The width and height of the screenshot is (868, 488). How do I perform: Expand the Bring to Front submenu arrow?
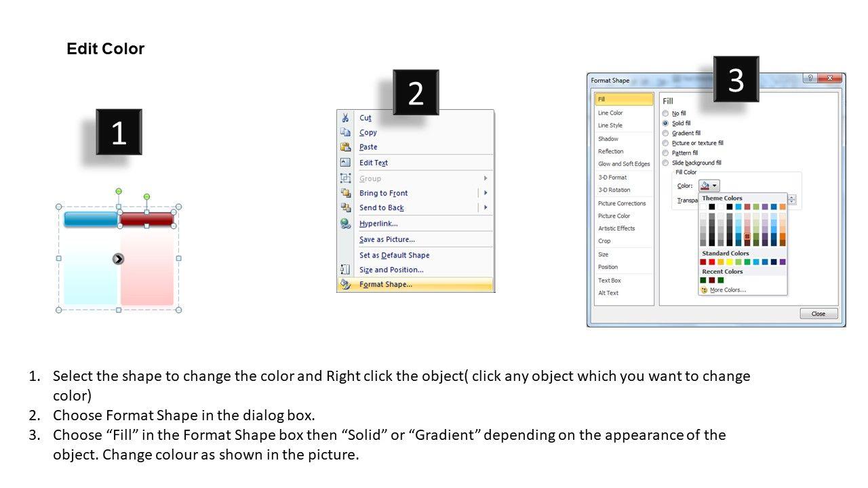tap(486, 193)
